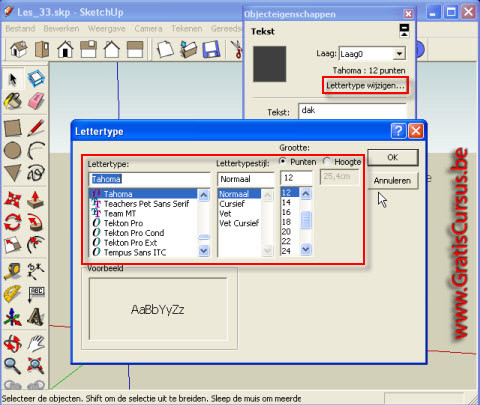Choose the Offset tool
This screenshot has height=405, width=480.
(36, 245)
